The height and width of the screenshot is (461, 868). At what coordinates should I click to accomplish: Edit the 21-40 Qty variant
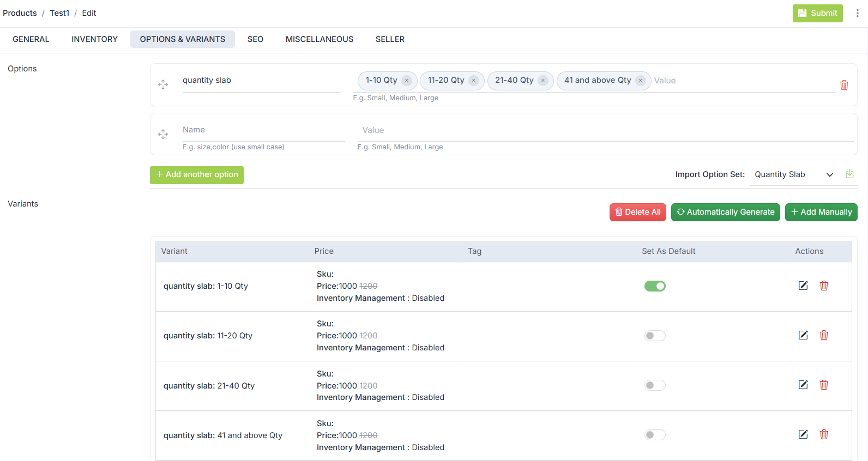coord(803,385)
